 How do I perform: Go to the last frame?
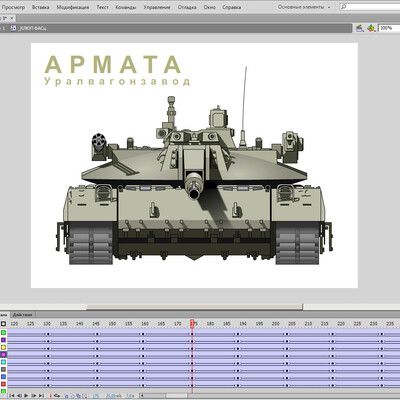point(41,396)
